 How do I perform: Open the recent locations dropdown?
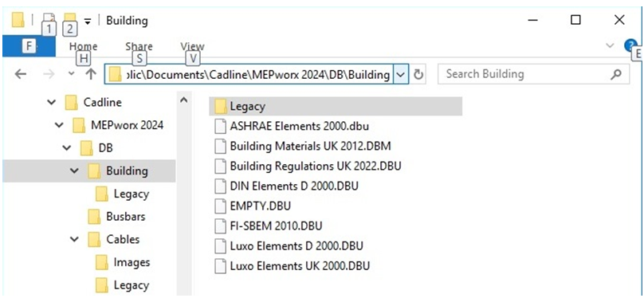71,74
